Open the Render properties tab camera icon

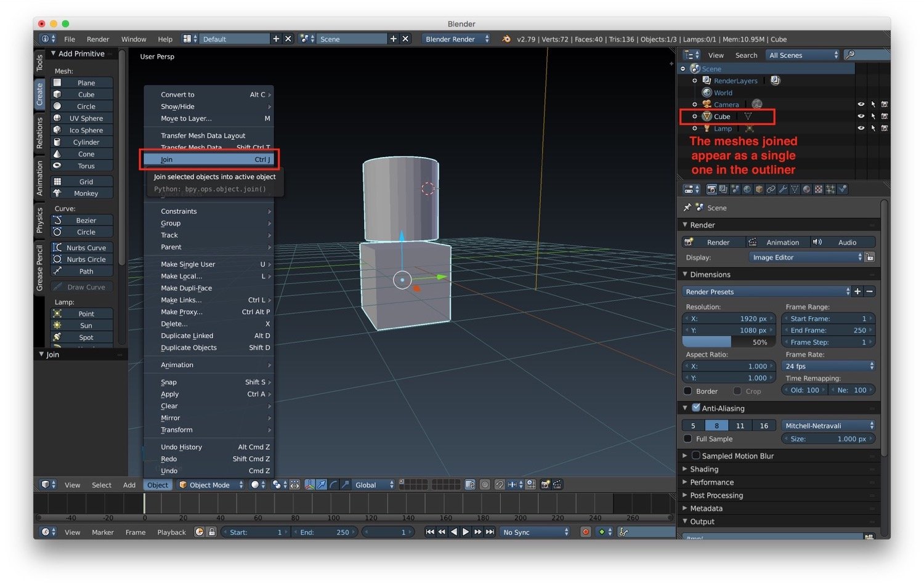pos(711,189)
